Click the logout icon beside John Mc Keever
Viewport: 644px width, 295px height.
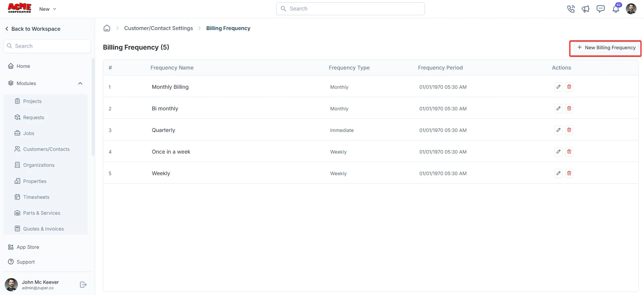click(83, 285)
